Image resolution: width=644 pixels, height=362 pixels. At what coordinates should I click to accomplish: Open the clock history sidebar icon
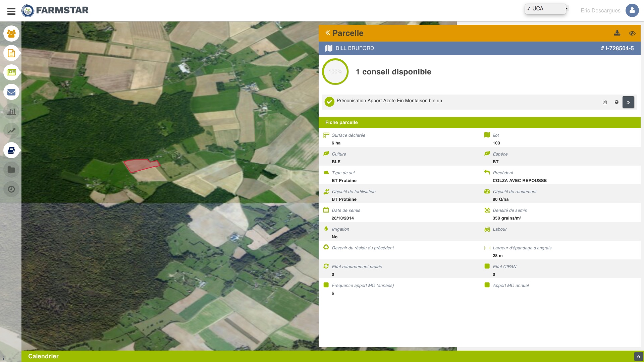click(x=11, y=189)
